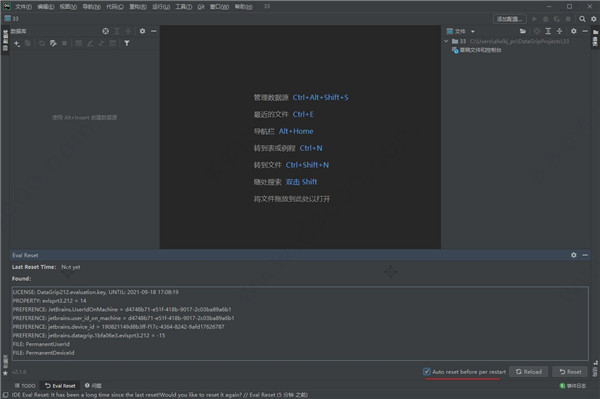Select the 33 project folder row
600x399 pixels.
[517, 41]
